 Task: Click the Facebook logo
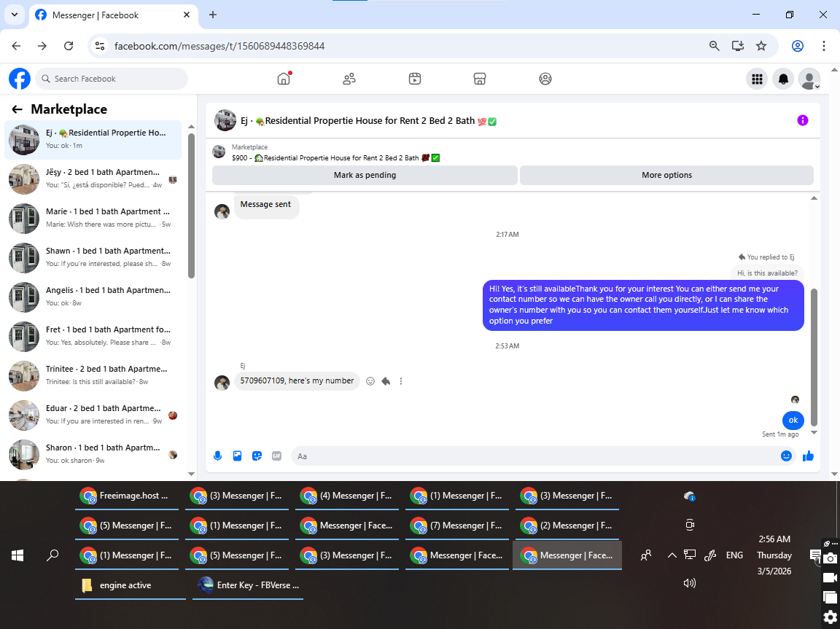(x=20, y=79)
